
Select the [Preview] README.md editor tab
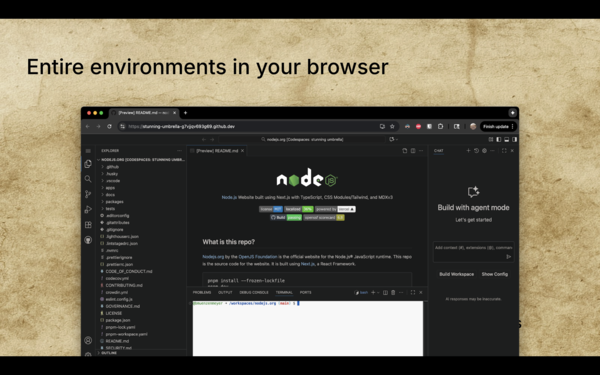coord(217,151)
